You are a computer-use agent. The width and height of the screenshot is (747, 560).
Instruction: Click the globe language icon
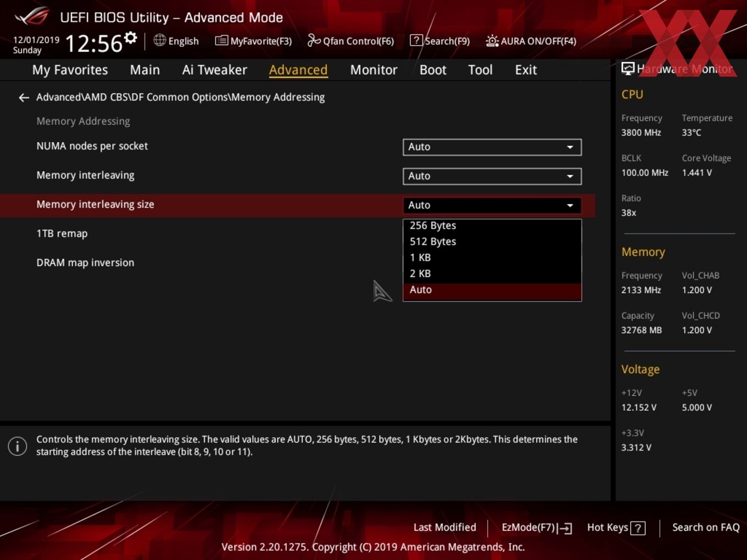pos(159,40)
